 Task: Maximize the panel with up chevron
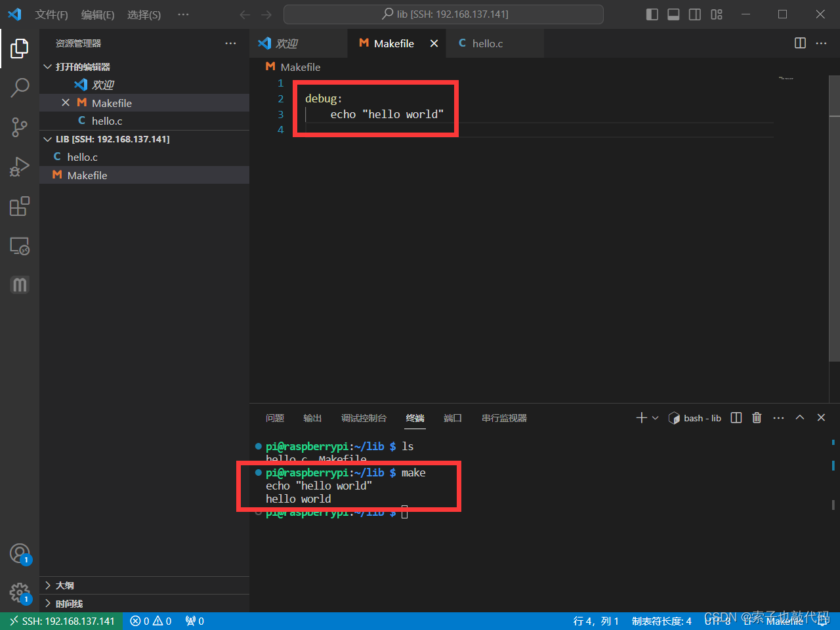point(800,418)
